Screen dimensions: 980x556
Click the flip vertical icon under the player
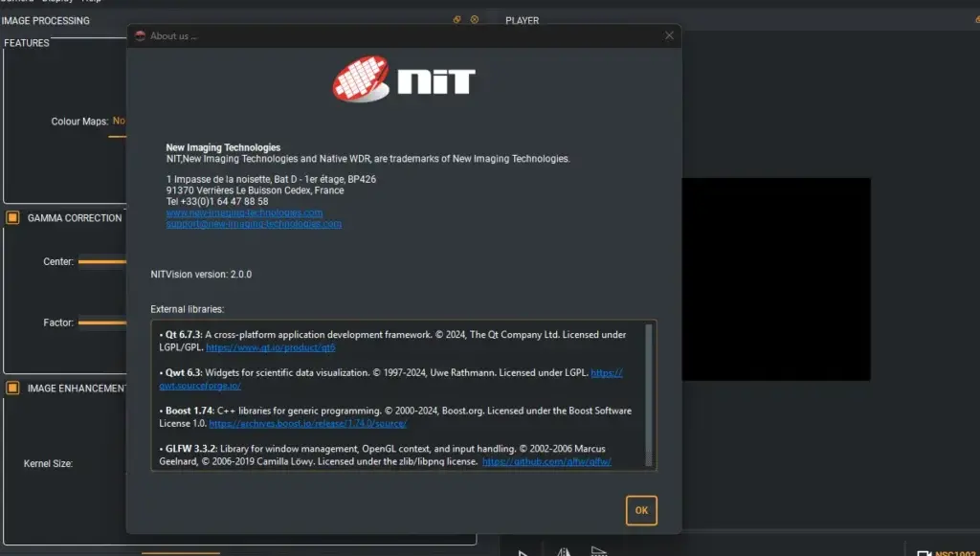pos(599,551)
